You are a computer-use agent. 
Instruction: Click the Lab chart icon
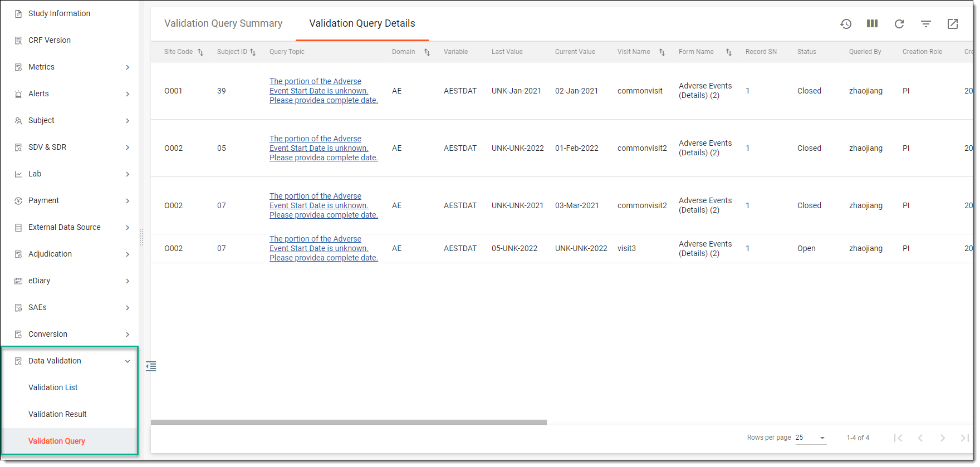[x=18, y=174]
